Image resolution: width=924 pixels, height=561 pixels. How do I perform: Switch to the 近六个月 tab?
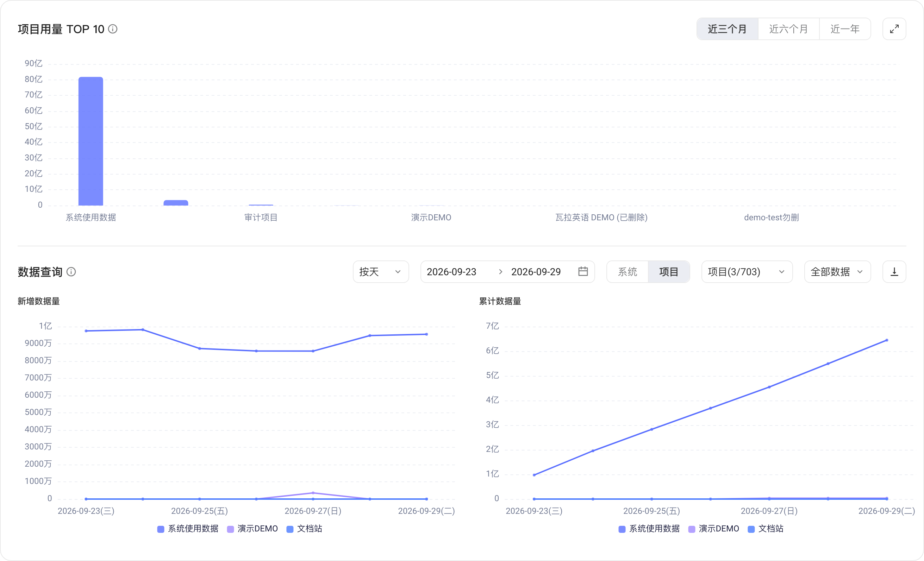[x=788, y=29]
